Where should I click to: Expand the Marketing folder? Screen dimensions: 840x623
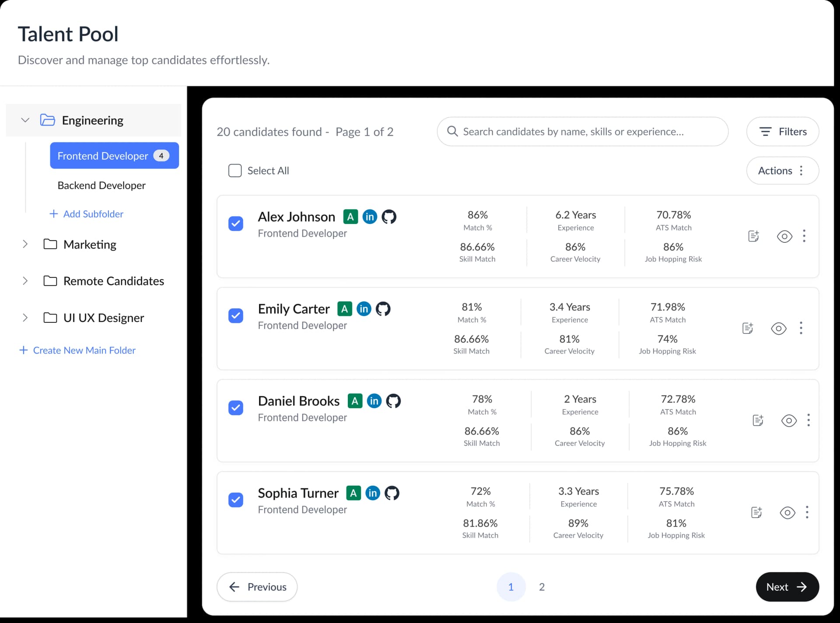[25, 244]
